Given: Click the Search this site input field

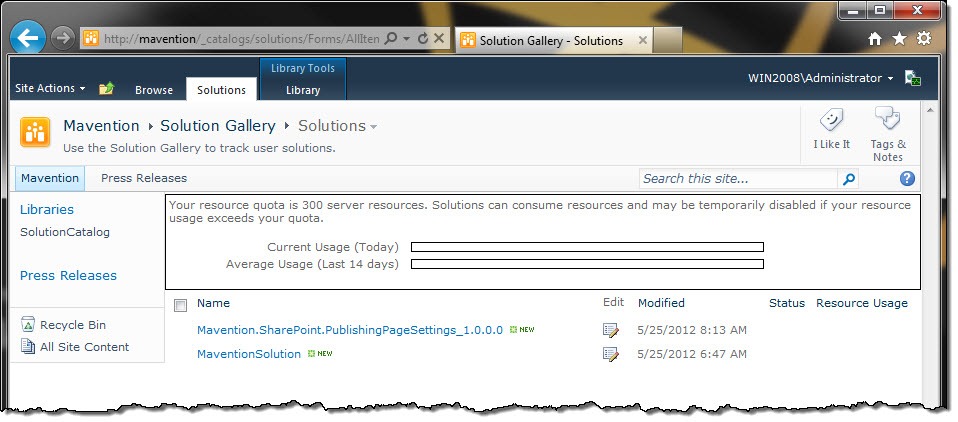Looking at the screenshot, I should (739, 179).
